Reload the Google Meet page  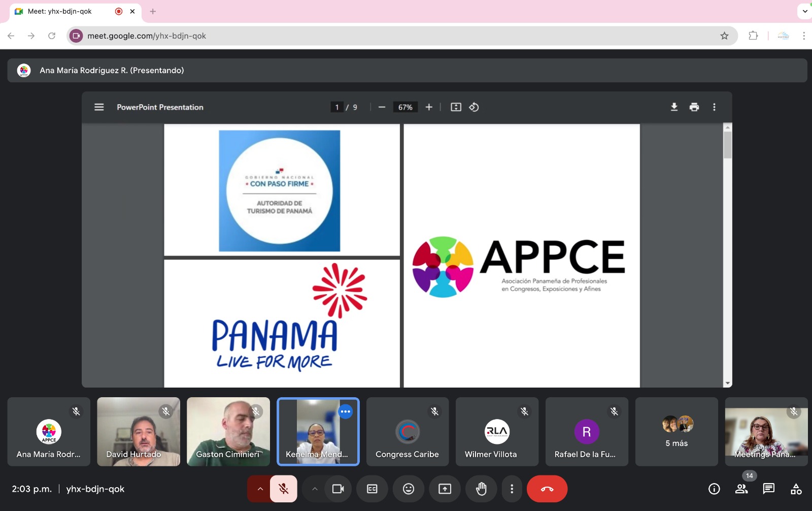(52, 36)
